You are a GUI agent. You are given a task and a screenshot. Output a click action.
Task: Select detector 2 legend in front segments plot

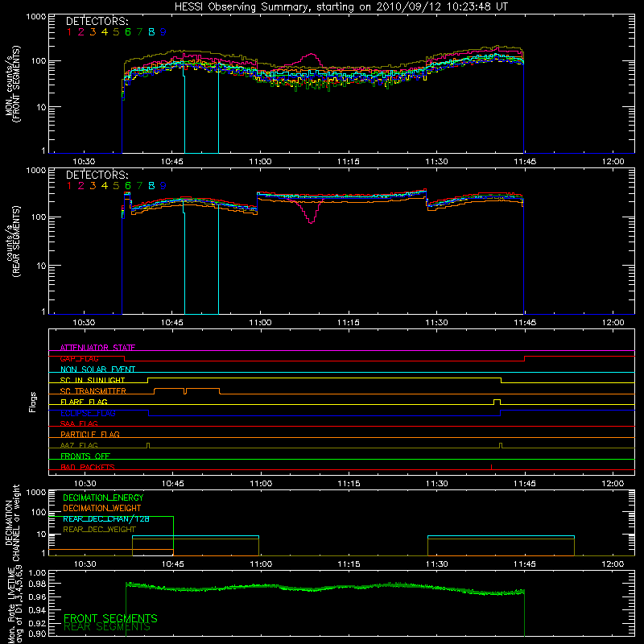[81, 32]
